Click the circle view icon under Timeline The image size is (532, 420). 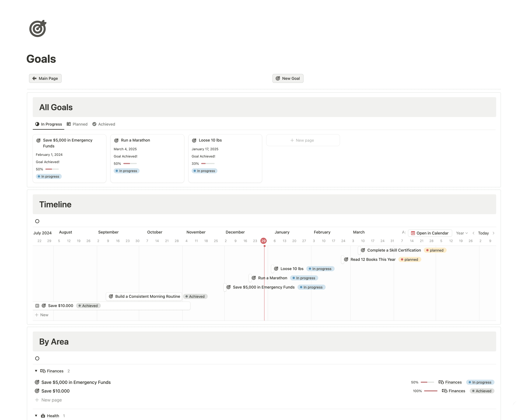point(37,221)
